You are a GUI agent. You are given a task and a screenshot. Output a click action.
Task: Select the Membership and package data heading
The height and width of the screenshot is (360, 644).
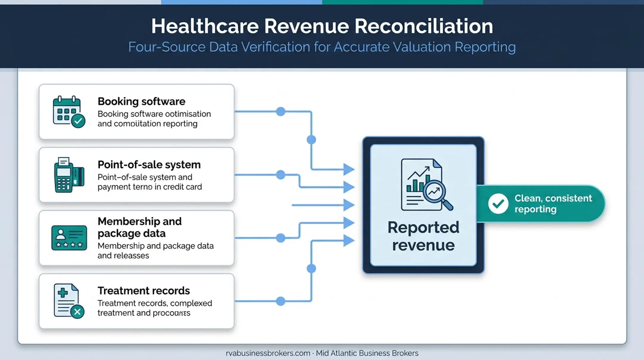[140, 227]
